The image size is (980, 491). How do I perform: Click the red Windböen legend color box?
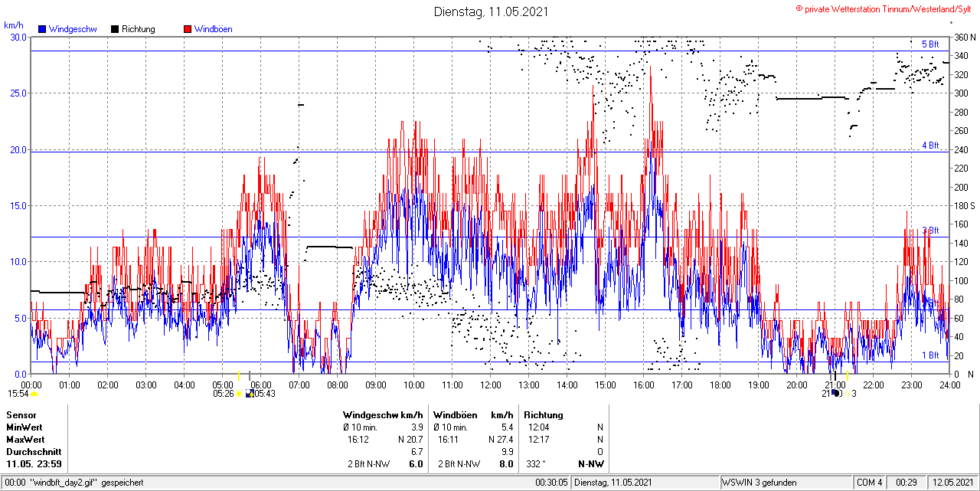click(x=188, y=29)
